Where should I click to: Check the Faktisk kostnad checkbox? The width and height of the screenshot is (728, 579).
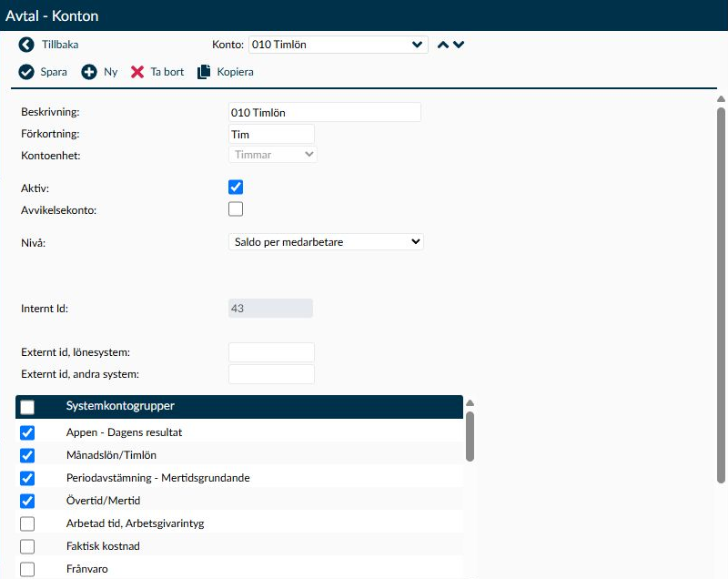tap(27, 546)
